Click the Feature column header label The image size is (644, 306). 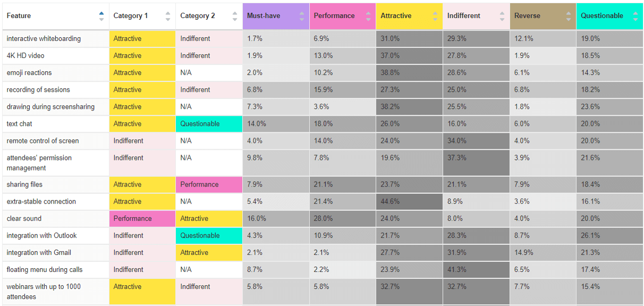(19, 16)
